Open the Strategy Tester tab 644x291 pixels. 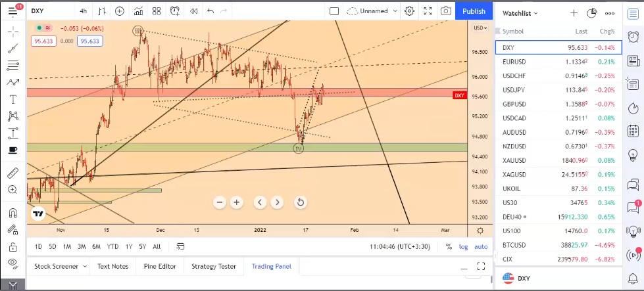pos(213,266)
